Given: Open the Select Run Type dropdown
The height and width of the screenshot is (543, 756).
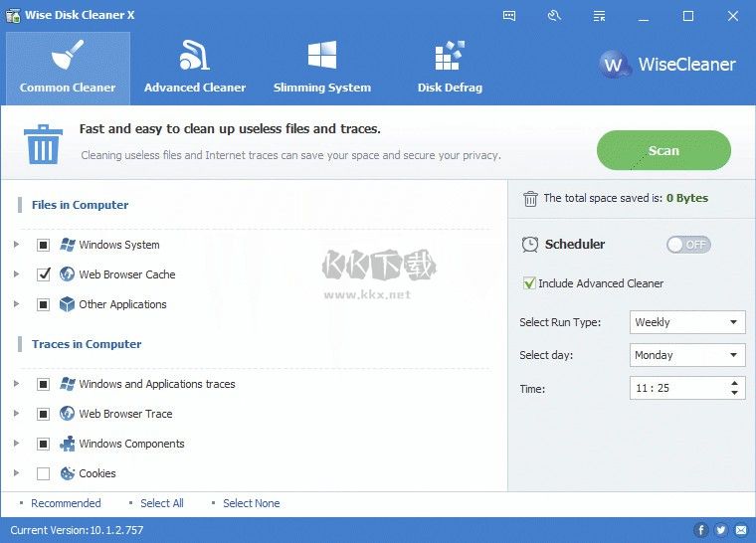Looking at the screenshot, I should tap(687, 322).
